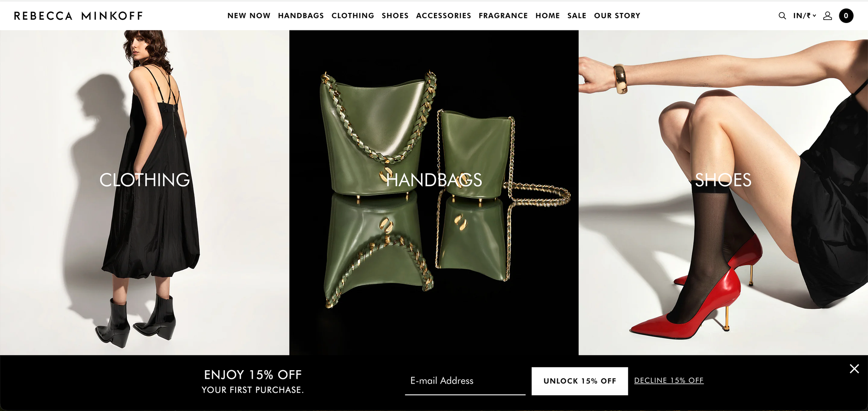Viewport: 868px width, 411px height.
Task: Open the Accessories menu
Action: coord(444,16)
